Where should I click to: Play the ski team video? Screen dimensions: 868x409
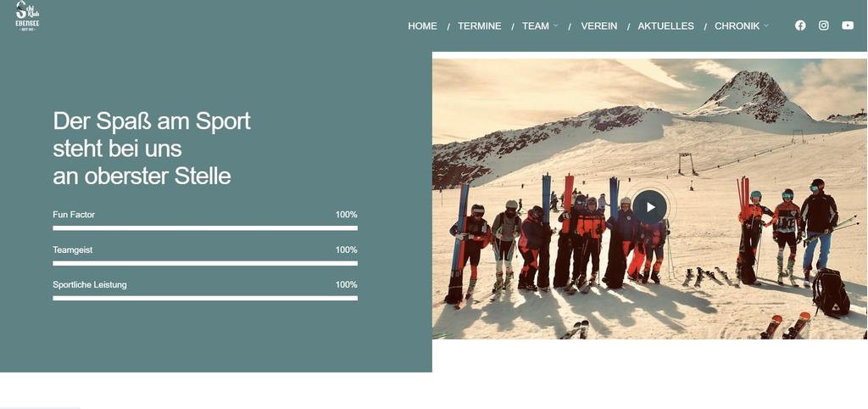650,207
